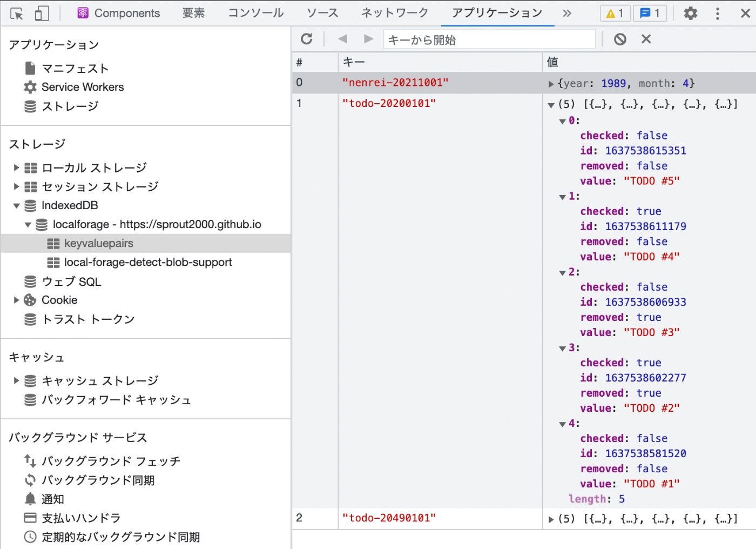Open ストレージ under アプリケーション
Viewport: 756px width, 549px height.
(70, 106)
